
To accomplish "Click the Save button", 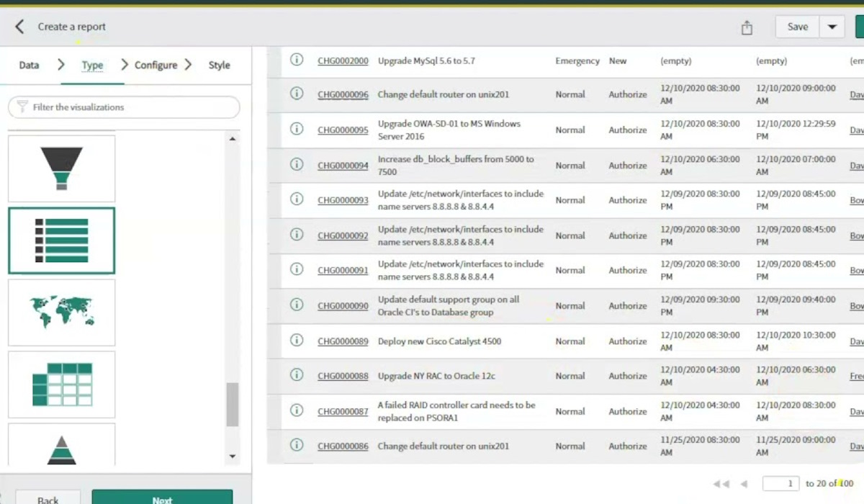I will point(797,27).
